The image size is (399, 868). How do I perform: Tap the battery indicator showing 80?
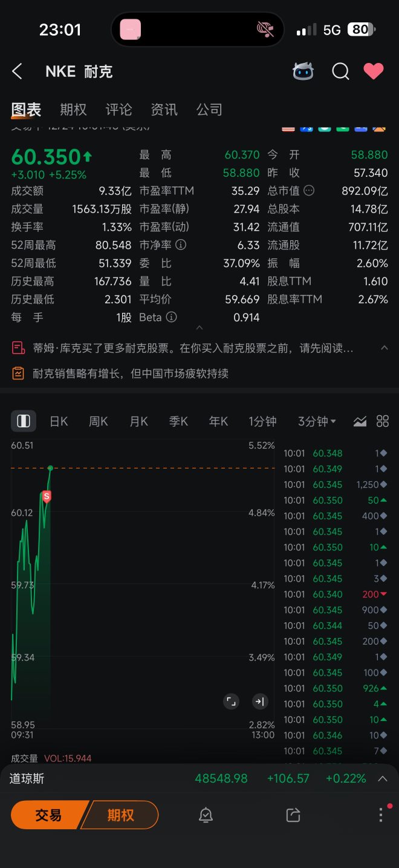coord(362,30)
